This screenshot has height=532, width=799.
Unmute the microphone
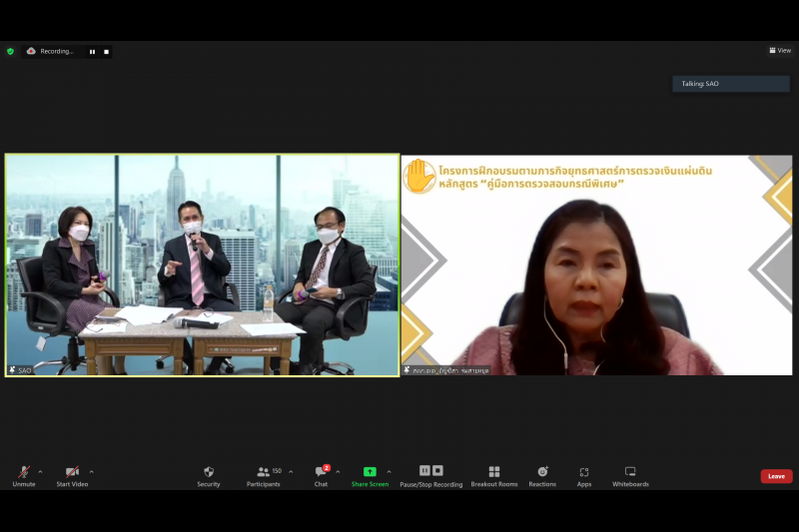coord(23,475)
